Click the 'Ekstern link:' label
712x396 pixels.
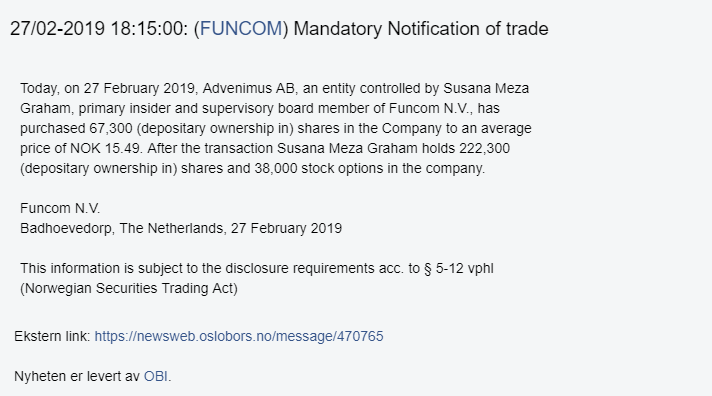click(52, 336)
